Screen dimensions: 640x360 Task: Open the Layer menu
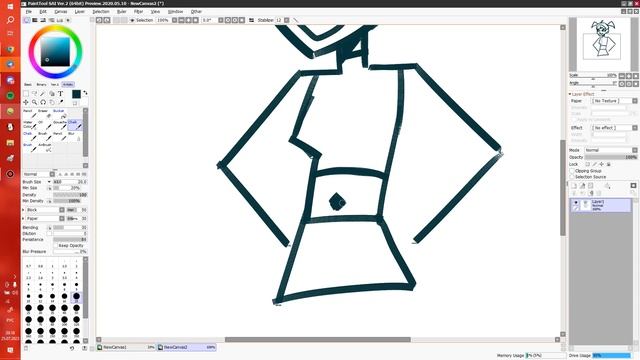point(80,12)
